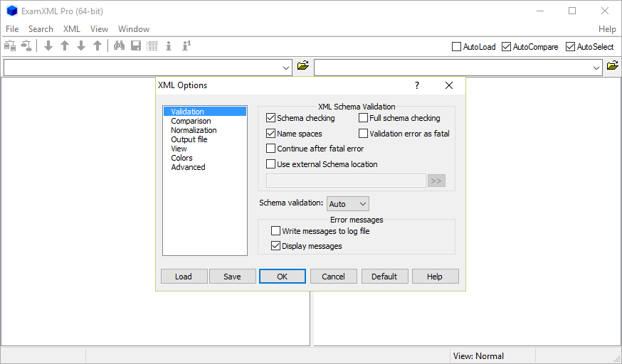The width and height of the screenshot is (622, 364).
Task: Click the up arrow immediately left of the binoculars icon
Action: (x=97, y=46)
